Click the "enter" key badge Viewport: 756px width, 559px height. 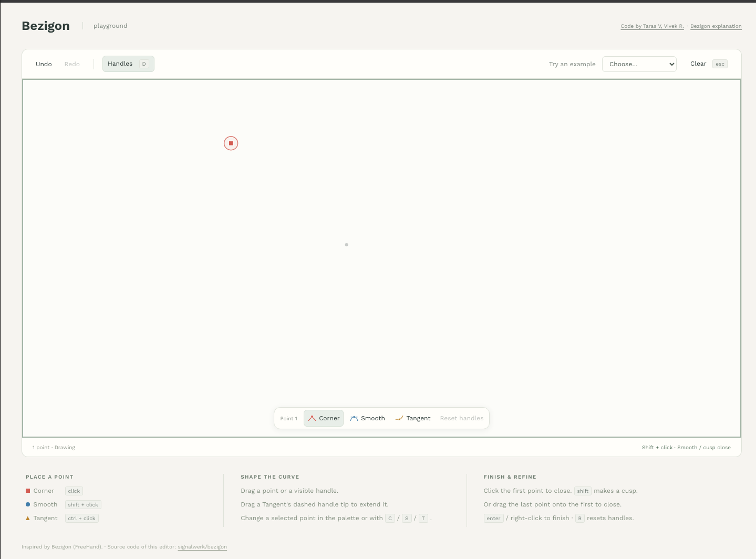[x=494, y=519]
